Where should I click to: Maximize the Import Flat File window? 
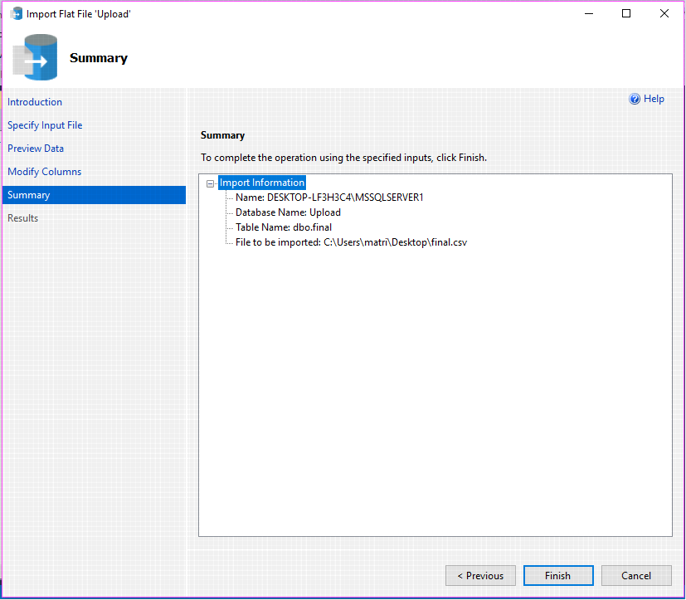tap(626, 14)
